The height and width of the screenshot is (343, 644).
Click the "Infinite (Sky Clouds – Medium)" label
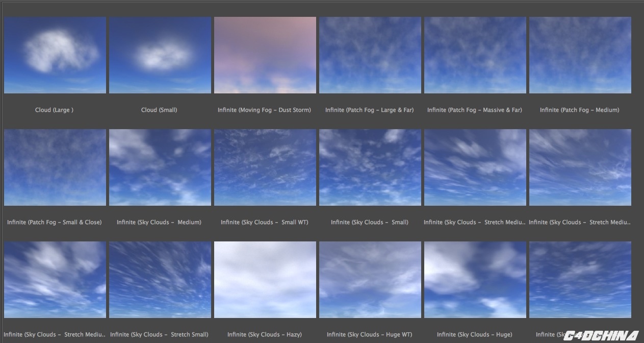point(159,222)
